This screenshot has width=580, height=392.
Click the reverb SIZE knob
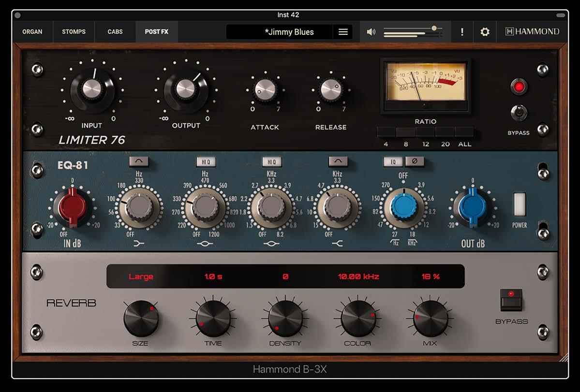141,319
